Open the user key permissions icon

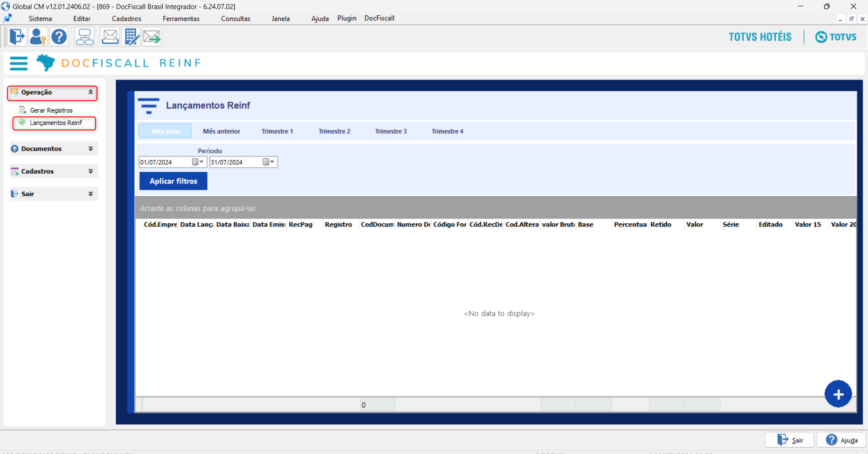click(x=38, y=37)
